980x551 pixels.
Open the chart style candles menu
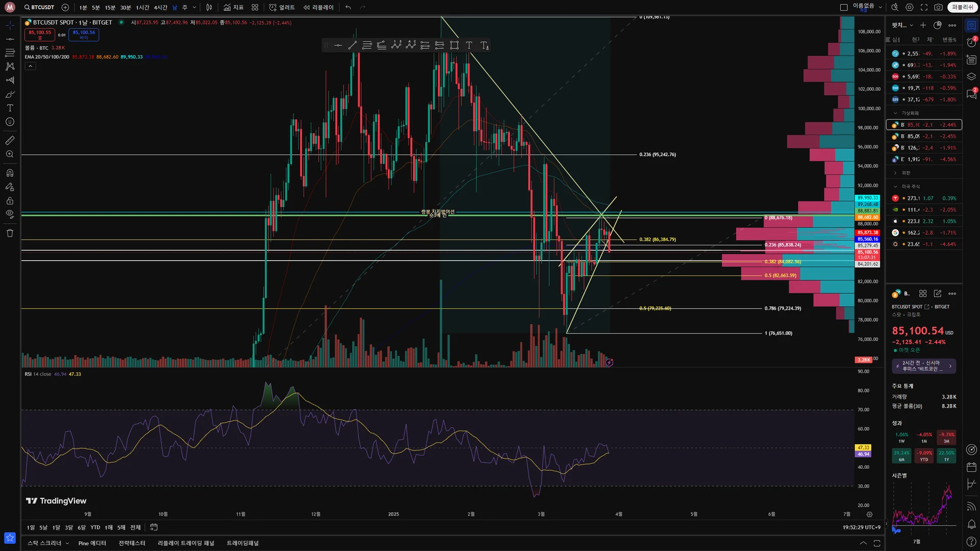pos(209,7)
